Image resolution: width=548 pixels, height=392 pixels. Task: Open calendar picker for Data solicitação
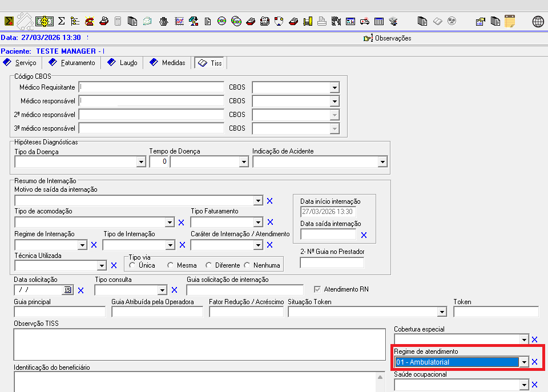67,290
